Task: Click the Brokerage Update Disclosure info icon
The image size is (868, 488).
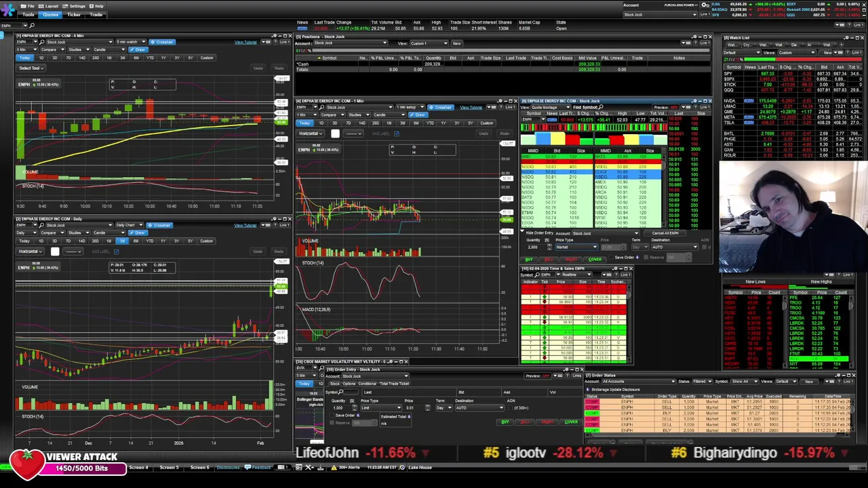Action: tap(589, 389)
